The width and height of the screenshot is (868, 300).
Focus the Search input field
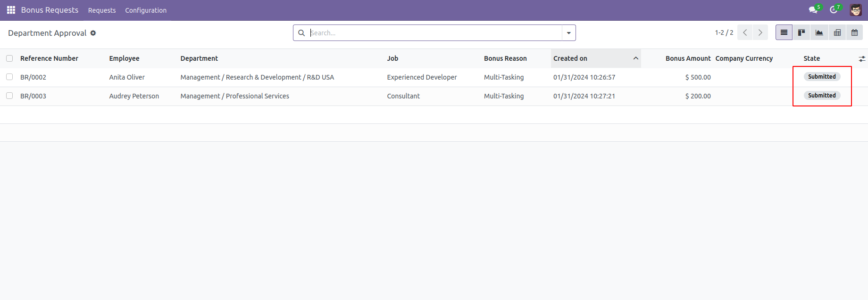pyautogui.click(x=435, y=33)
